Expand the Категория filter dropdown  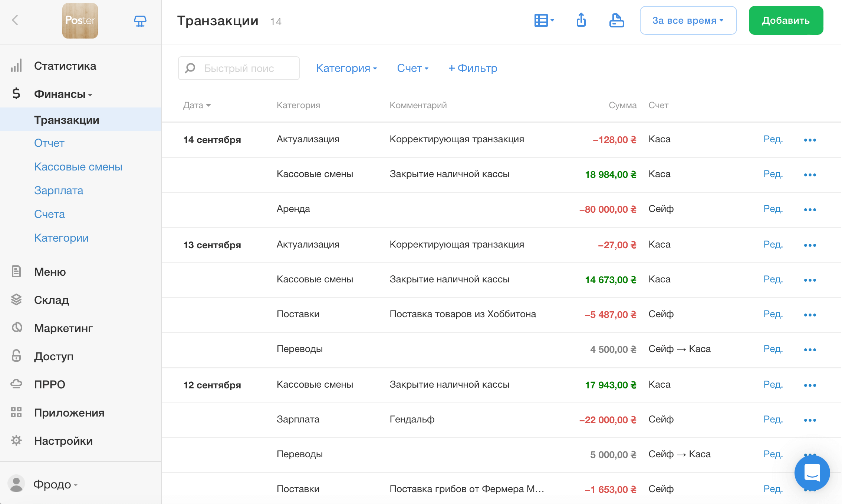[x=346, y=68]
